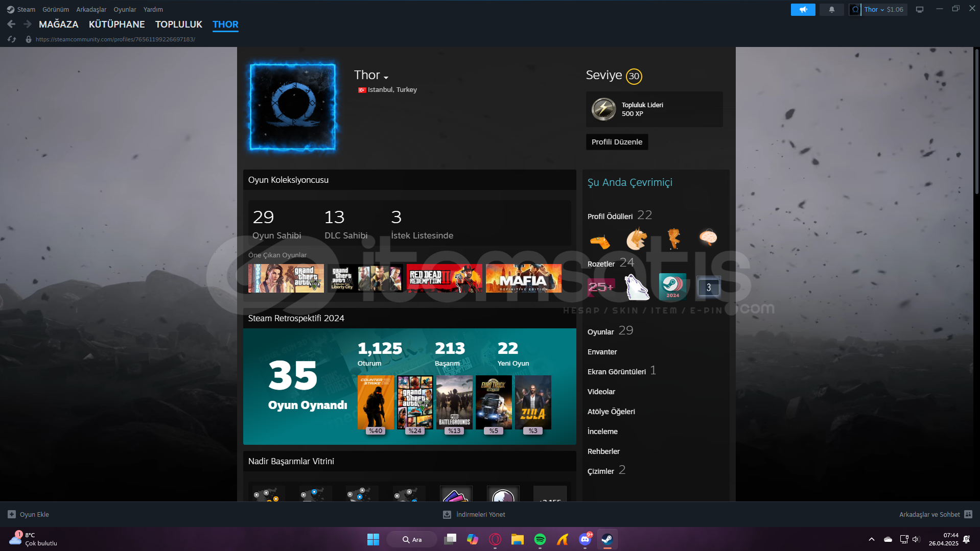Click the Steam back navigation arrow
This screenshot has width=980, height=551.
coord(11,24)
